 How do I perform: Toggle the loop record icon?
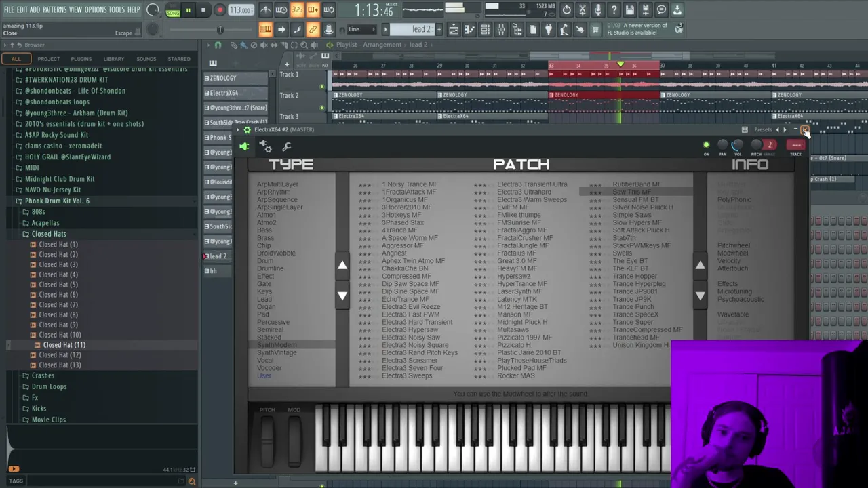(x=329, y=10)
